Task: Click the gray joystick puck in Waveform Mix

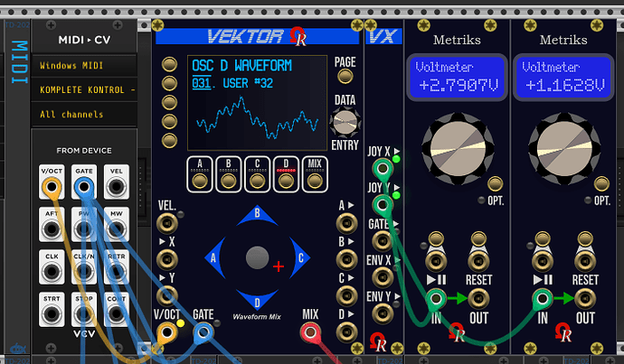Action: tap(257, 257)
